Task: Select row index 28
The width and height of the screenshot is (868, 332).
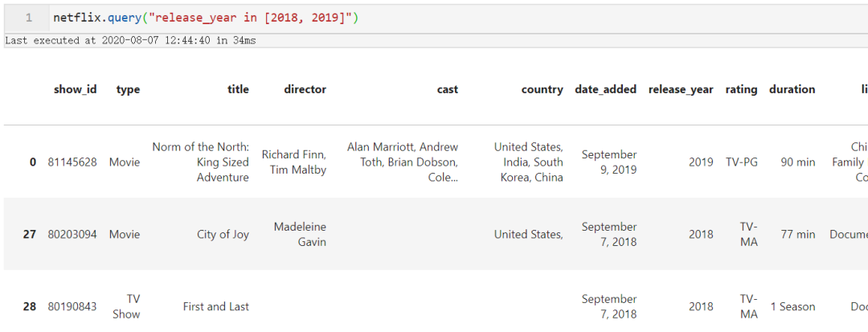Action: point(30,306)
